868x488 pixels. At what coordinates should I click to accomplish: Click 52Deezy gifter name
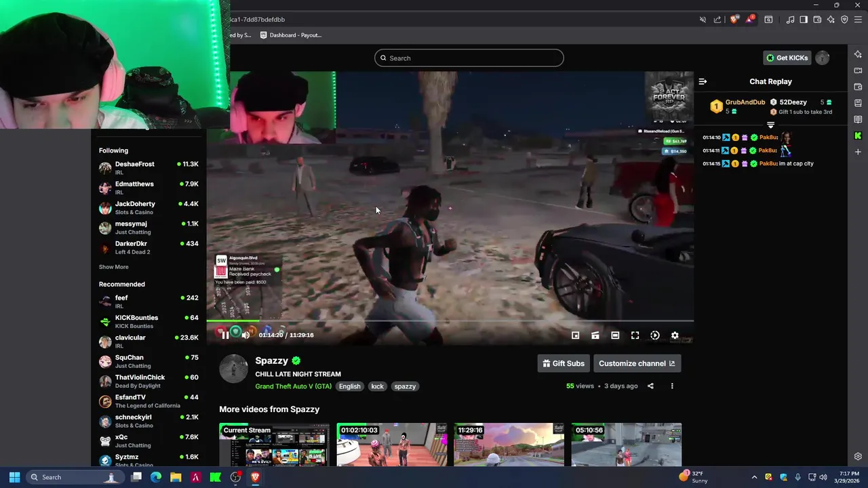(793, 102)
